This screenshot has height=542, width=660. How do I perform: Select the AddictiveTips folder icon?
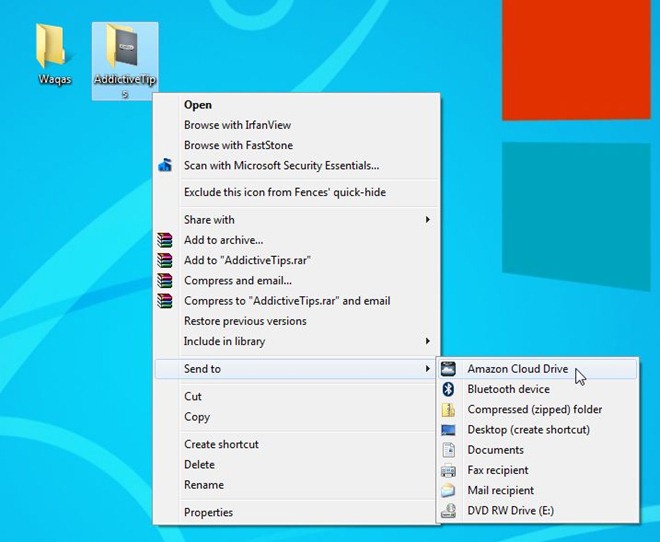[x=122, y=45]
